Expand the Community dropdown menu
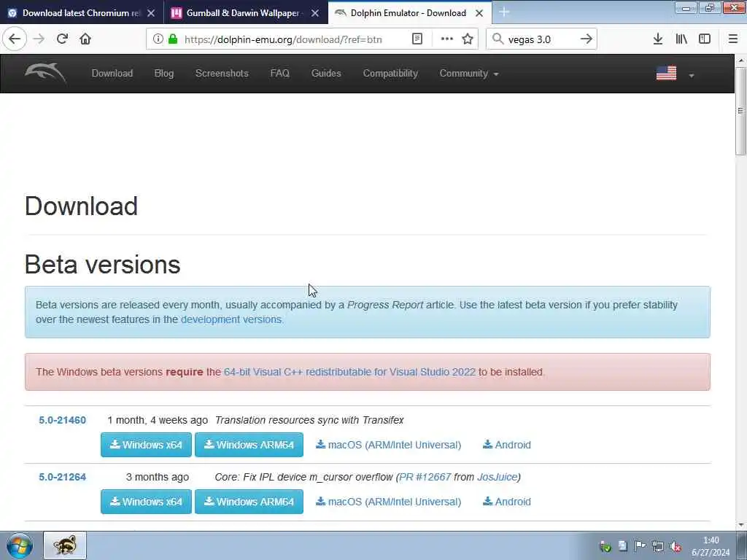The height and width of the screenshot is (560, 747). click(x=469, y=74)
